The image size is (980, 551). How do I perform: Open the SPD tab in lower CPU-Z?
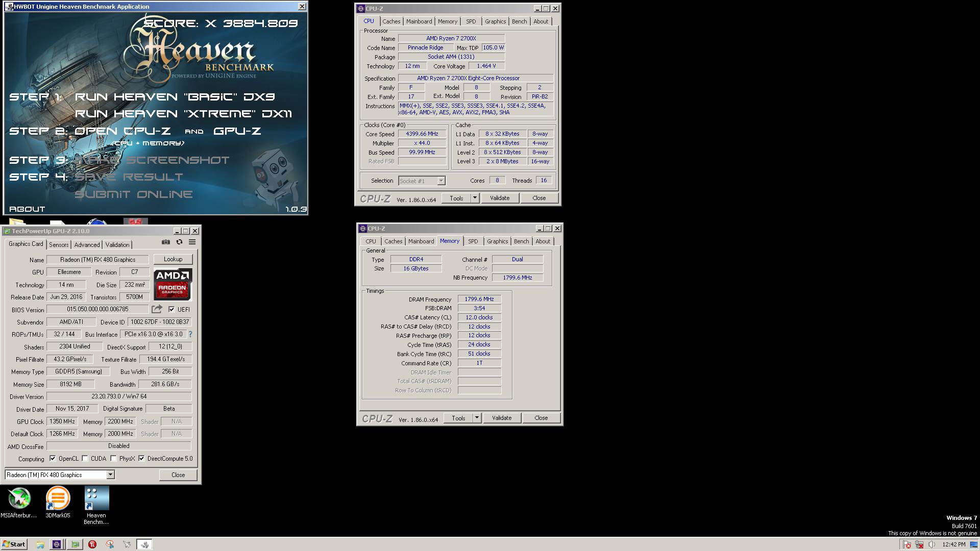click(x=473, y=241)
